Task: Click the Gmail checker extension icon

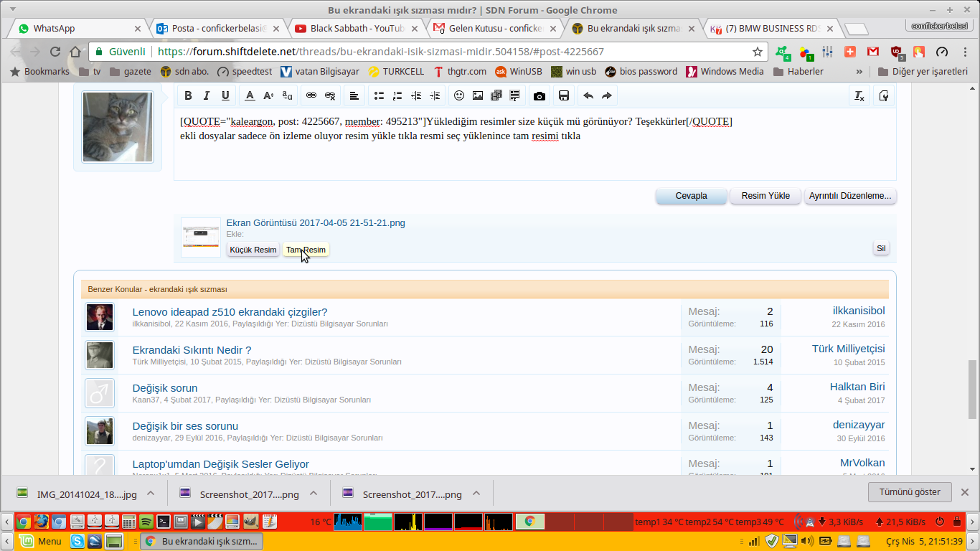Action: [x=872, y=52]
